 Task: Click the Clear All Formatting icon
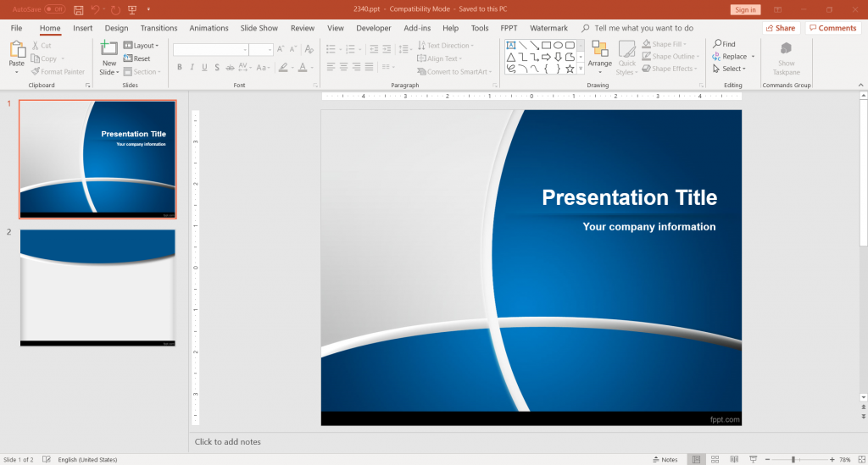click(309, 49)
